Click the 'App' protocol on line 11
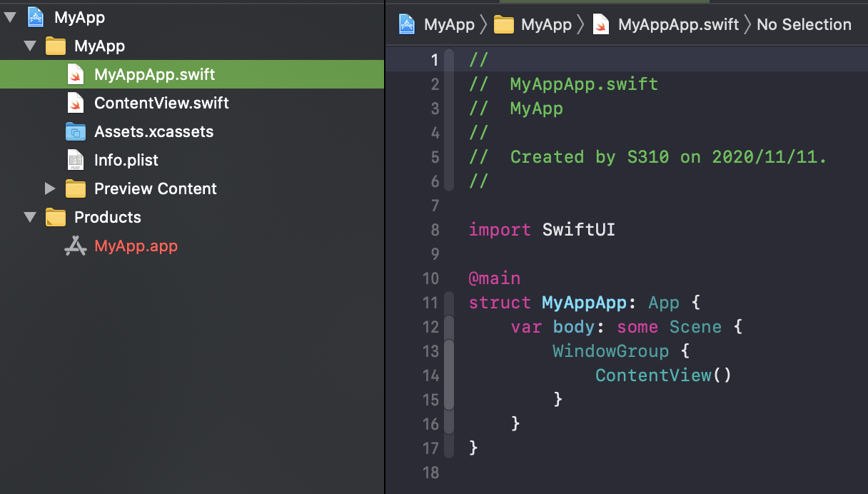868x494 pixels. [x=664, y=303]
